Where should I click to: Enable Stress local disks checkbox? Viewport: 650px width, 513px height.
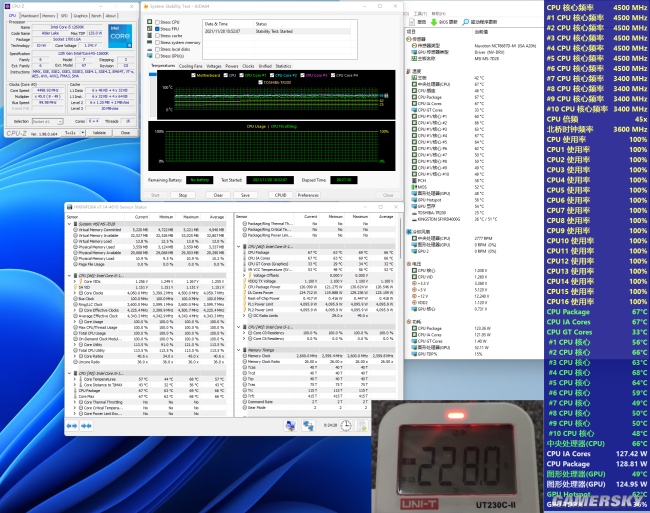tap(158, 49)
